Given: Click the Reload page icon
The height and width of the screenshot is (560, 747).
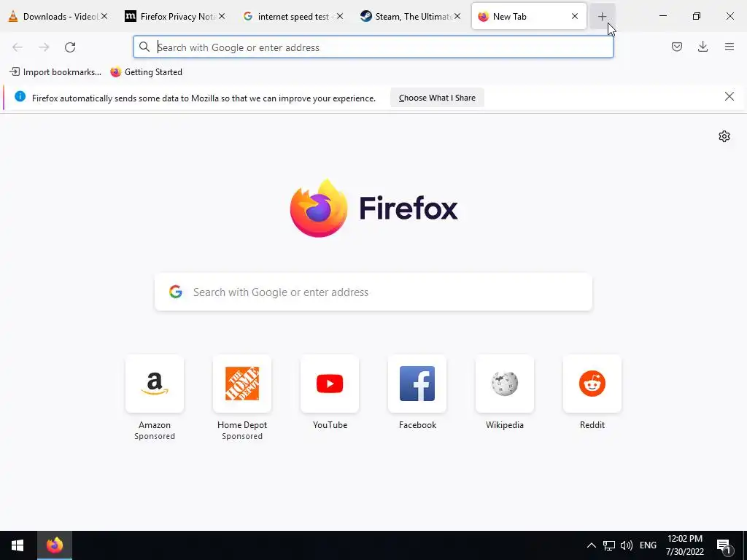Looking at the screenshot, I should click(x=70, y=47).
